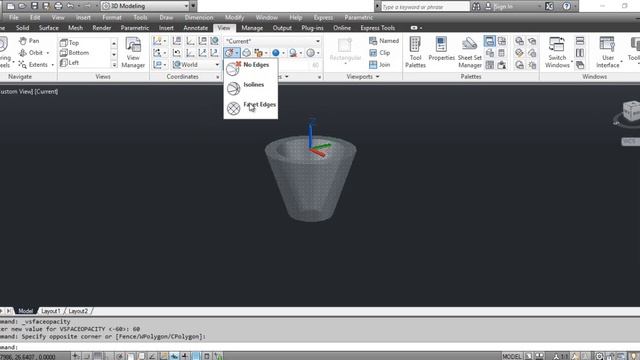
Task: Click the X-ray effect icon
Action: coord(246,53)
